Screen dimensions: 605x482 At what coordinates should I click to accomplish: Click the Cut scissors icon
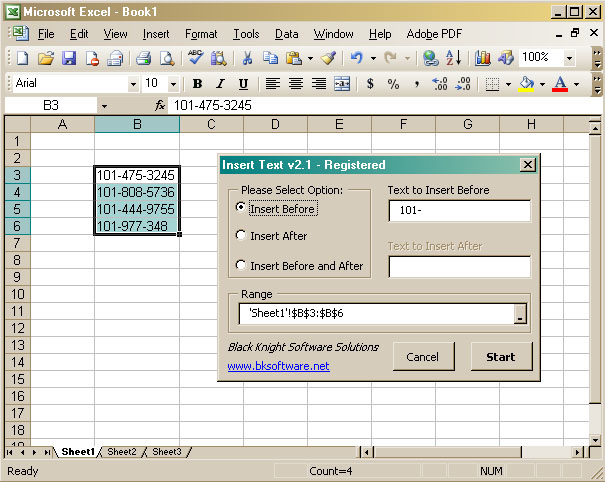[246, 58]
